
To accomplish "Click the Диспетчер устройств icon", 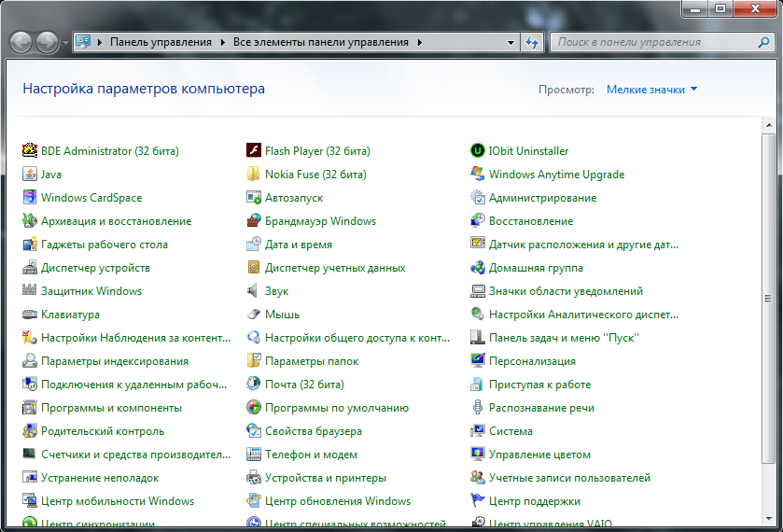I will click(x=30, y=268).
